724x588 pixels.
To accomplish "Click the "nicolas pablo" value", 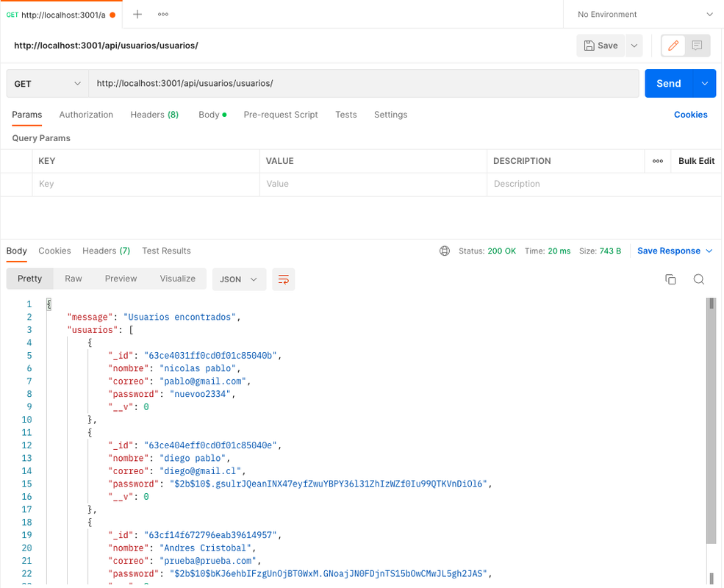I will 198,368.
